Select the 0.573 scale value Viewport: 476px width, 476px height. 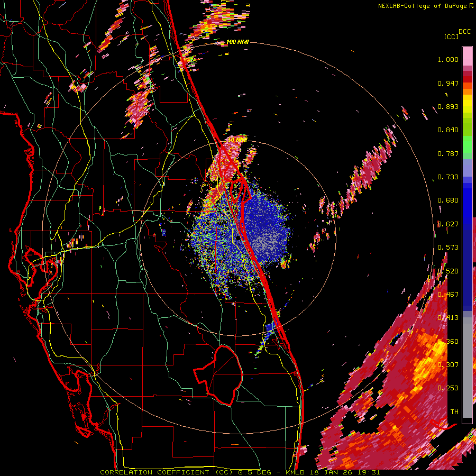[x=448, y=248]
